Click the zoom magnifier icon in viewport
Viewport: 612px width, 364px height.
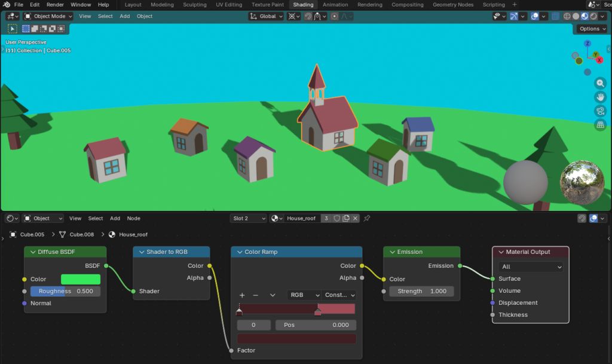601,84
